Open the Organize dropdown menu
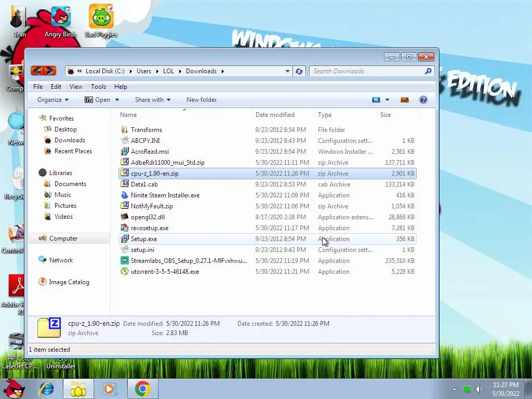Image resolution: width=532 pixels, height=399 pixels. [53, 100]
